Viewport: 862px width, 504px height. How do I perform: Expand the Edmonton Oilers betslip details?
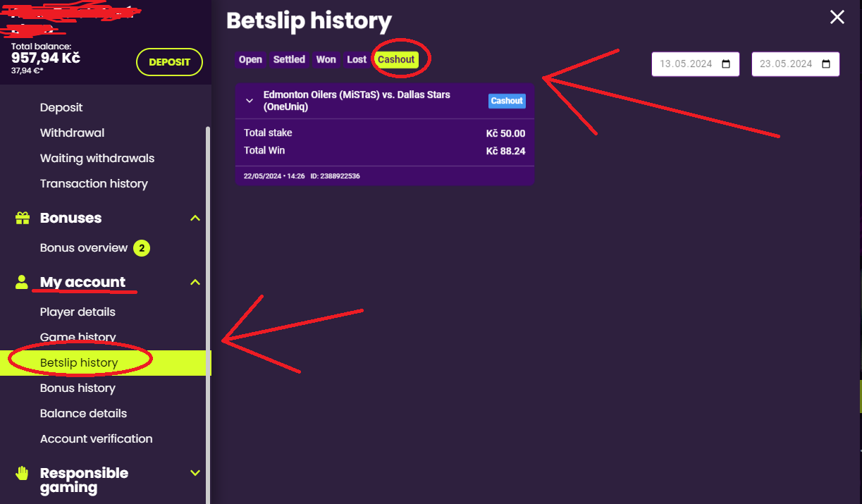point(249,101)
